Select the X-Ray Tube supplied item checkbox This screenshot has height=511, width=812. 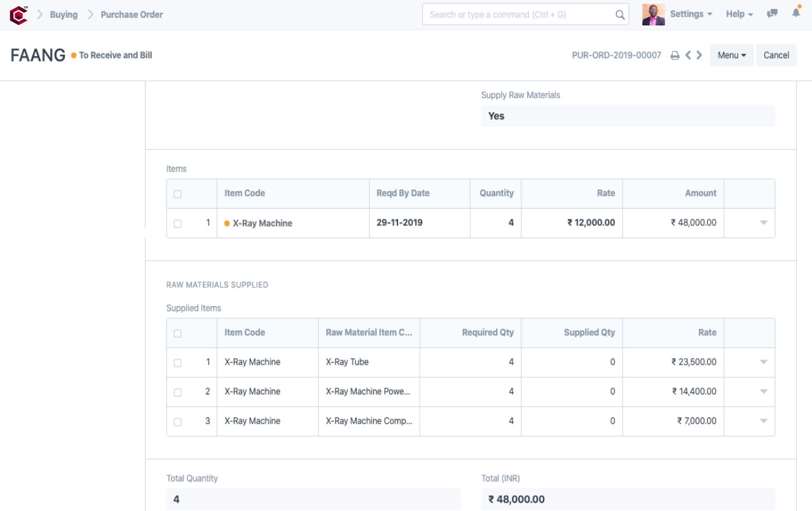click(x=177, y=363)
